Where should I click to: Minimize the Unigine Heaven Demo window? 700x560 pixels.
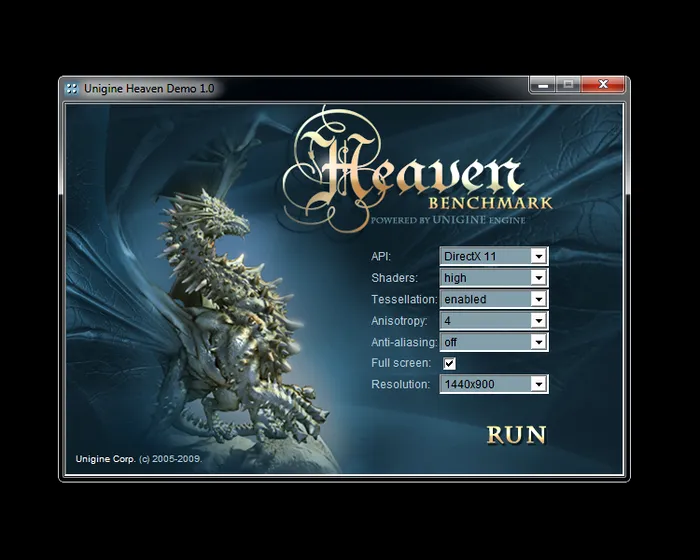pyautogui.click(x=543, y=84)
